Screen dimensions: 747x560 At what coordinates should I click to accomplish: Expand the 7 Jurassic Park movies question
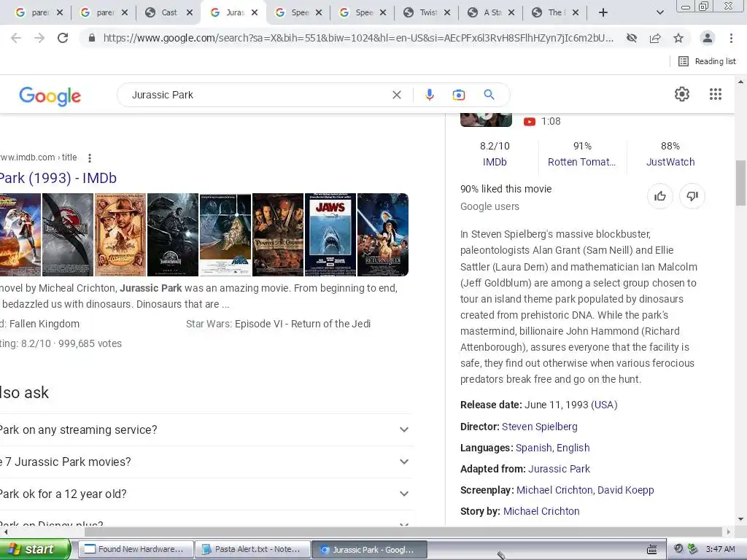206,462
